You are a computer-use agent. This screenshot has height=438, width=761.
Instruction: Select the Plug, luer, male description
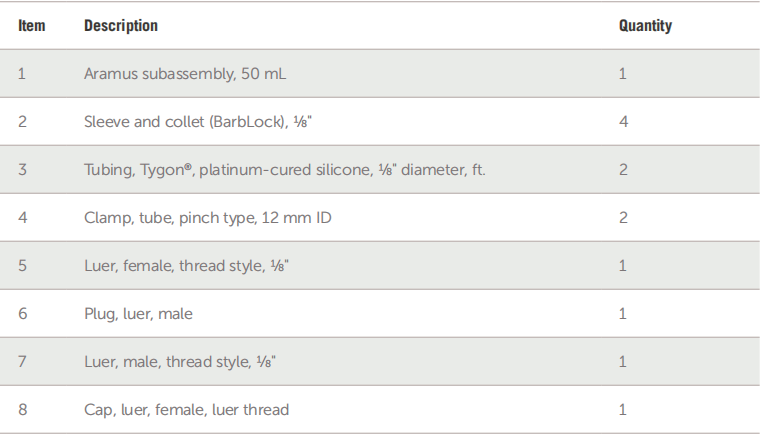click(x=138, y=314)
